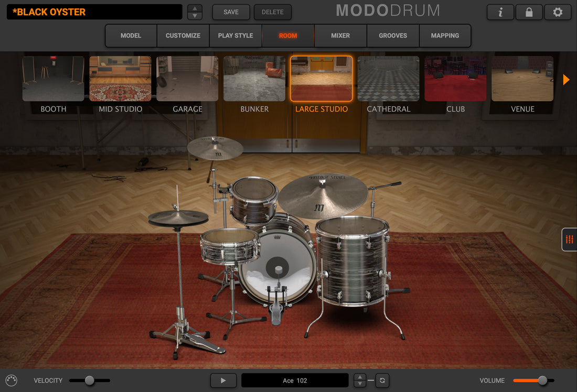The width and height of the screenshot is (577, 392).
Task: Pick the Garage room thumbnail
Action: click(187, 79)
